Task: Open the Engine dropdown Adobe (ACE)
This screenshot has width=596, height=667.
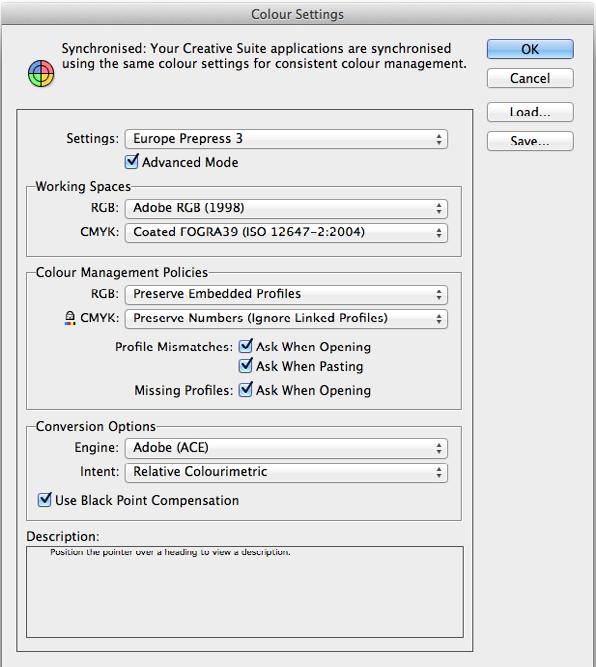Action: (286, 448)
